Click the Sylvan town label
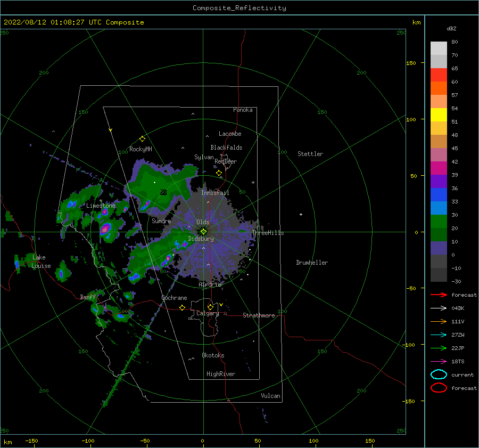This screenshot has width=479, height=448. 204,157
